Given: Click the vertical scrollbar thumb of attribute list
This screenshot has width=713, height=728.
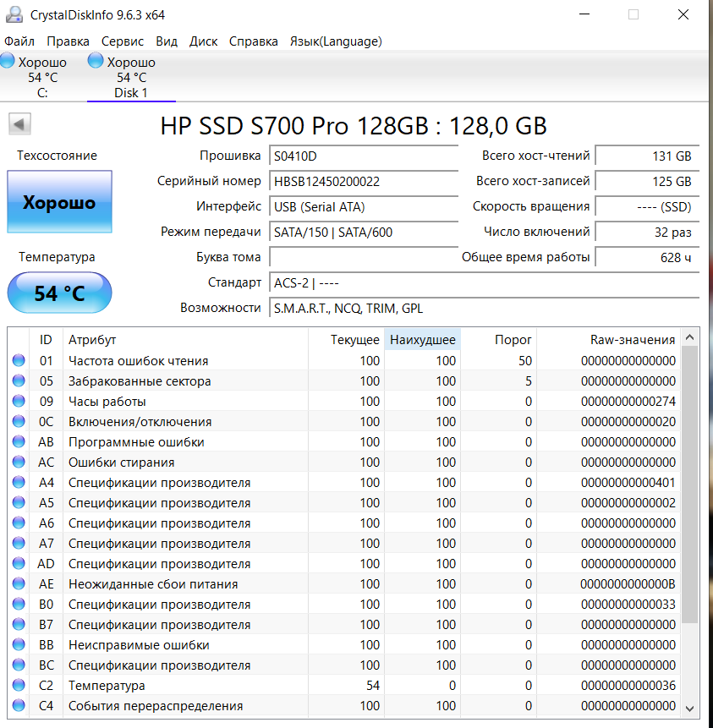Looking at the screenshot, I should pos(690,484).
